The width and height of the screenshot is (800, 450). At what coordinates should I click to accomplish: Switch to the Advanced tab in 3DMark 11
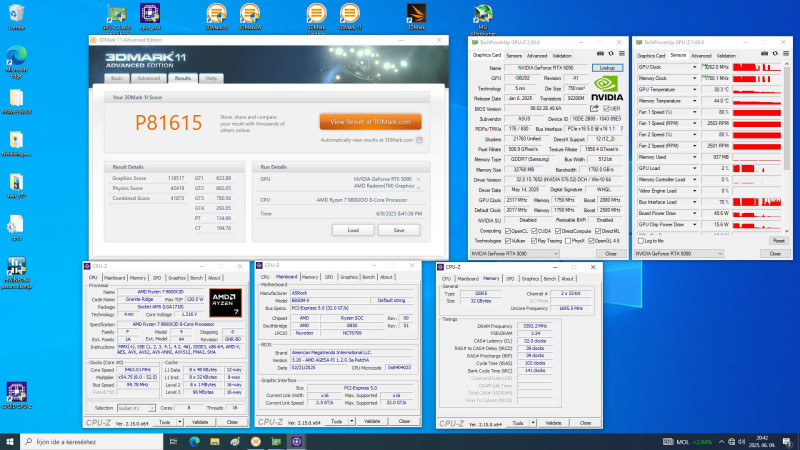tap(149, 78)
